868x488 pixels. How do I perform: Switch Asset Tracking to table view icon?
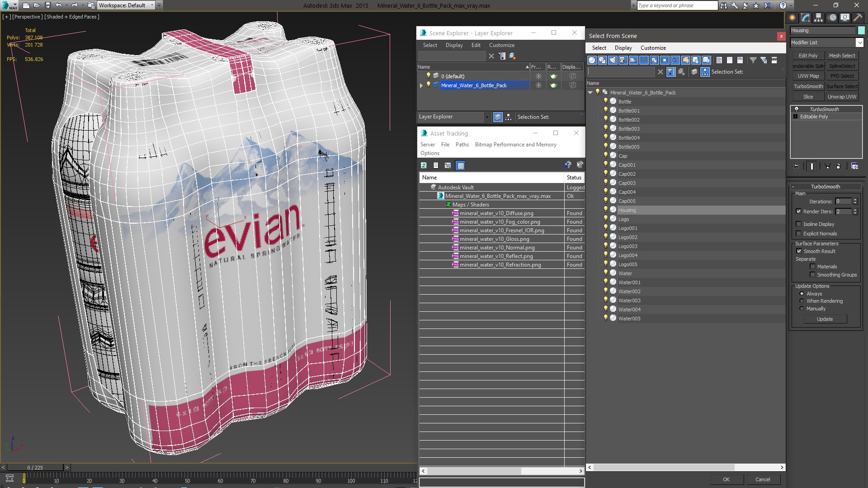(460, 165)
